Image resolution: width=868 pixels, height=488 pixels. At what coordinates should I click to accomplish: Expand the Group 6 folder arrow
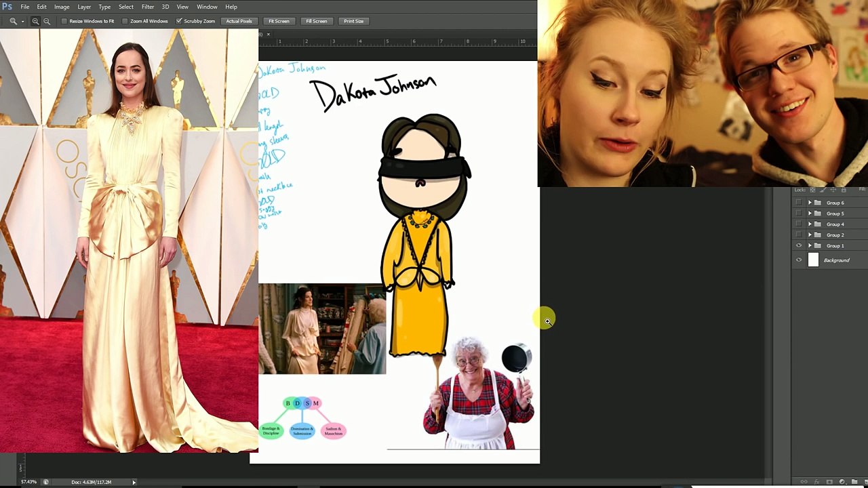(x=810, y=203)
